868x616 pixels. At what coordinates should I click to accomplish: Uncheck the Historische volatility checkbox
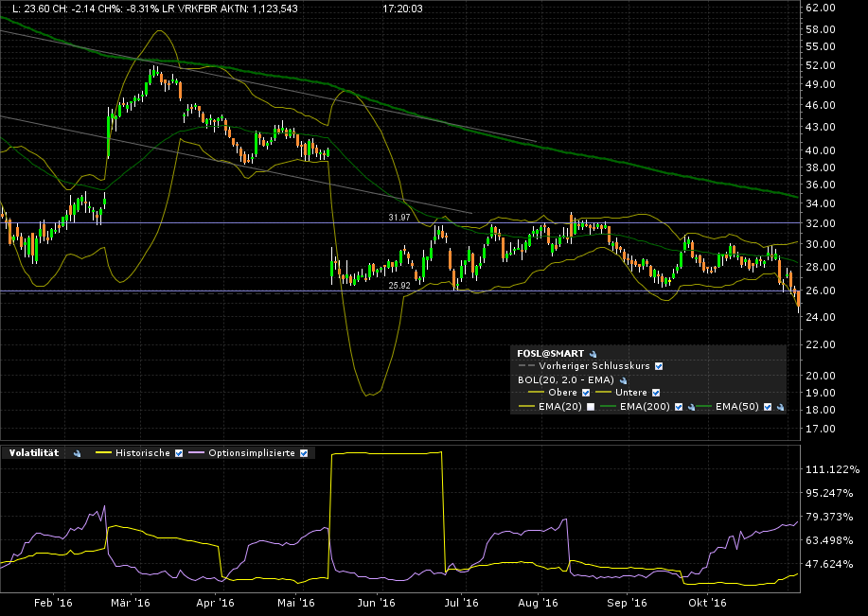pyautogui.click(x=177, y=453)
